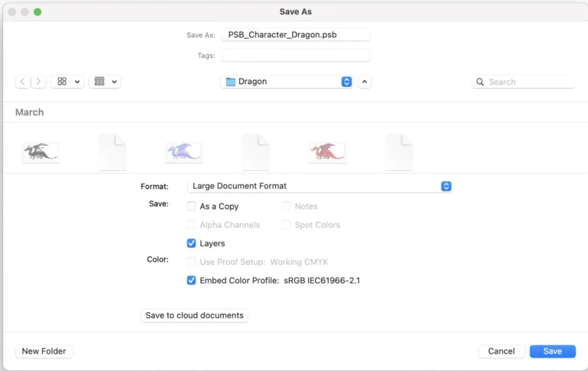Select the gray dragon file thumbnail
This screenshot has height=371, width=588.
click(x=41, y=152)
